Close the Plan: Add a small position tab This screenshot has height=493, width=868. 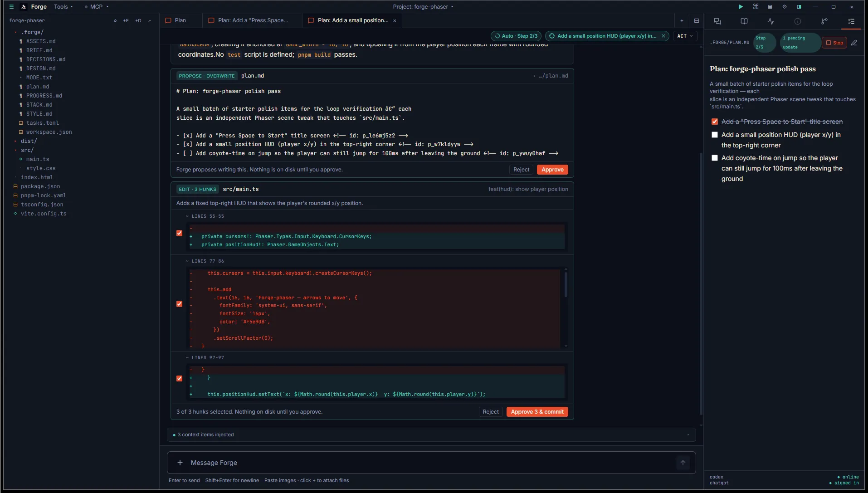tap(395, 21)
